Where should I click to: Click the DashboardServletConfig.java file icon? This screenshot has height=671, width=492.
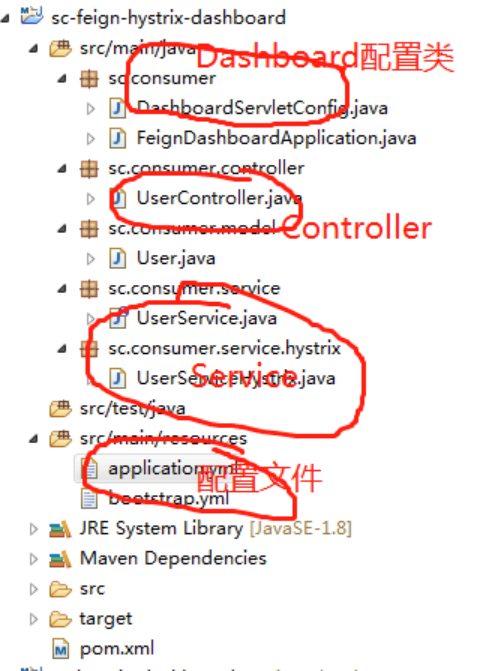tap(118, 108)
